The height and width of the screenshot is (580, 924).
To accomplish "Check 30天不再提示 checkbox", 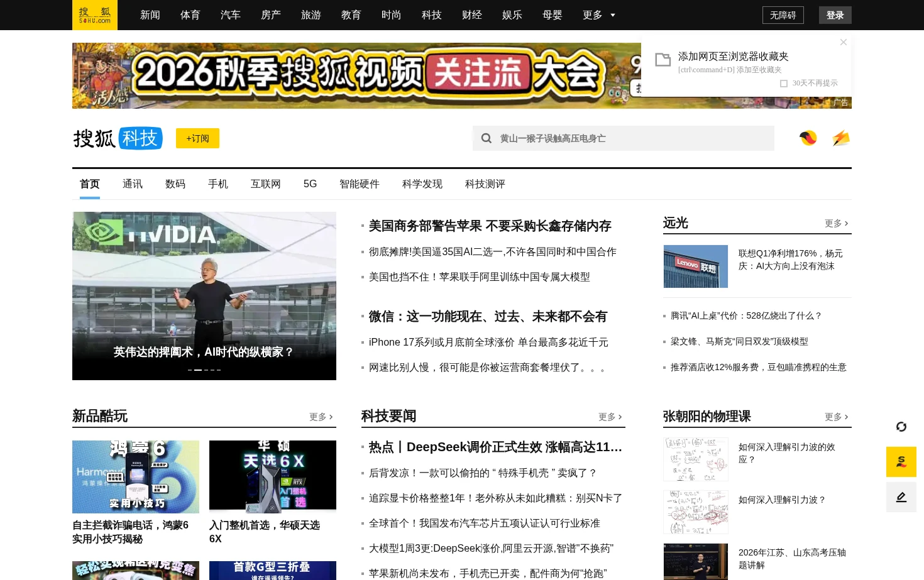I will 784,84.
